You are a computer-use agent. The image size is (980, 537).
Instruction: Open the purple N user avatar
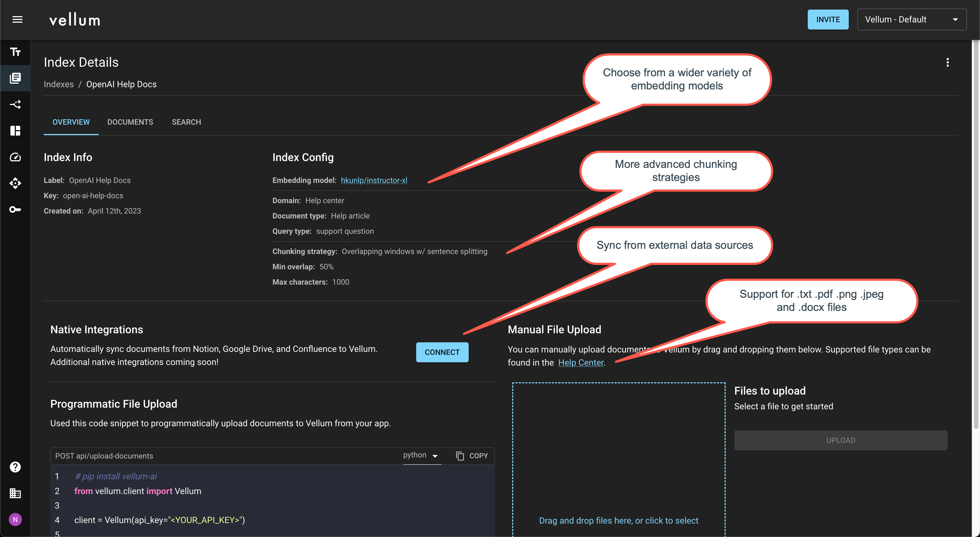(x=15, y=520)
